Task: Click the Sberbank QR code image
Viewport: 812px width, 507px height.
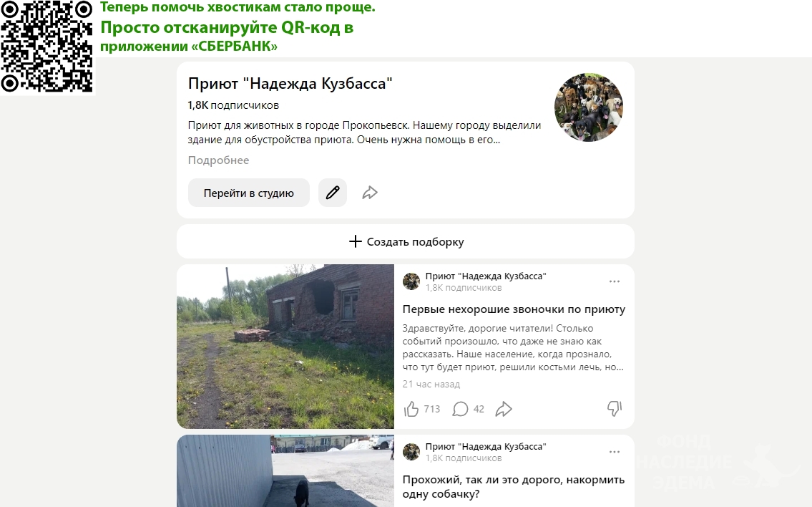Action: [x=47, y=47]
